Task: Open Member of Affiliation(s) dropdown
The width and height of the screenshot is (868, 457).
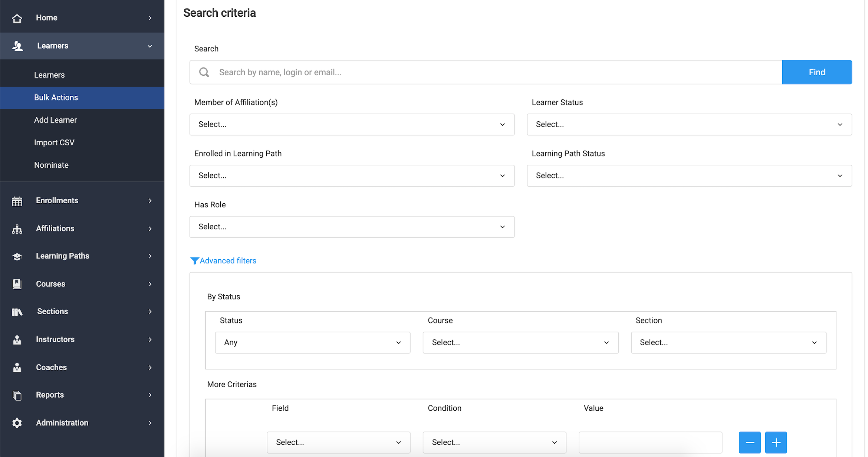Action: click(352, 125)
